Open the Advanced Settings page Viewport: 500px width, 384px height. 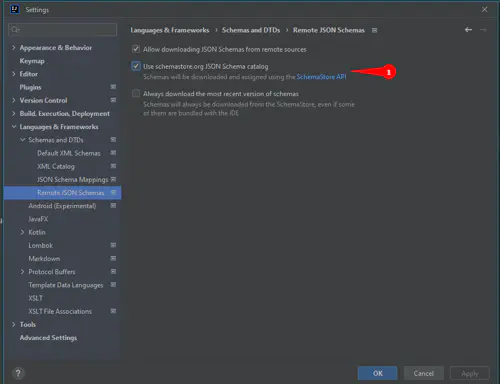48,338
